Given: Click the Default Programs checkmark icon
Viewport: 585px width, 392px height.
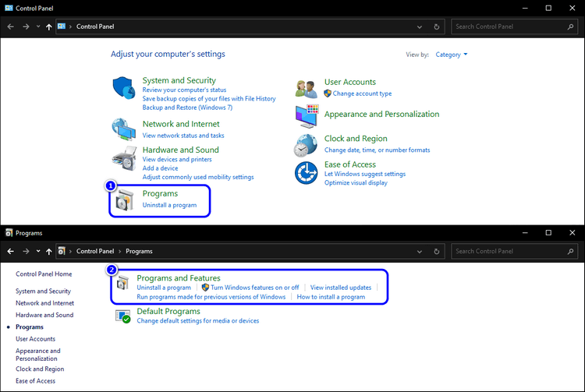Looking at the screenshot, I should (x=123, y=316).
